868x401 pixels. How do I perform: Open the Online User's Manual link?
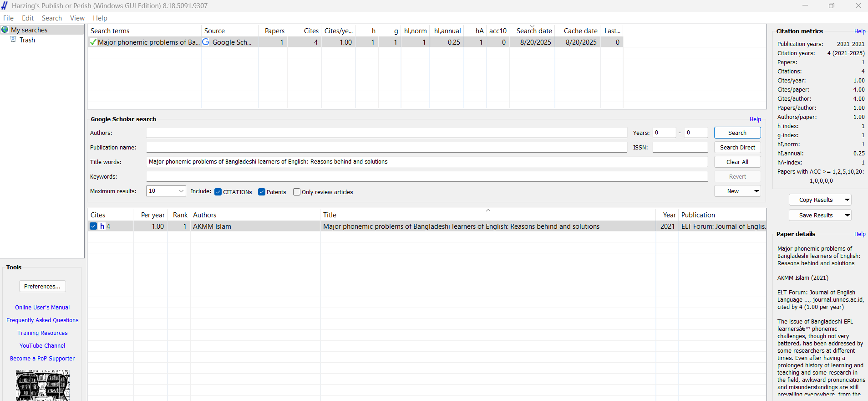click(42, 308)
